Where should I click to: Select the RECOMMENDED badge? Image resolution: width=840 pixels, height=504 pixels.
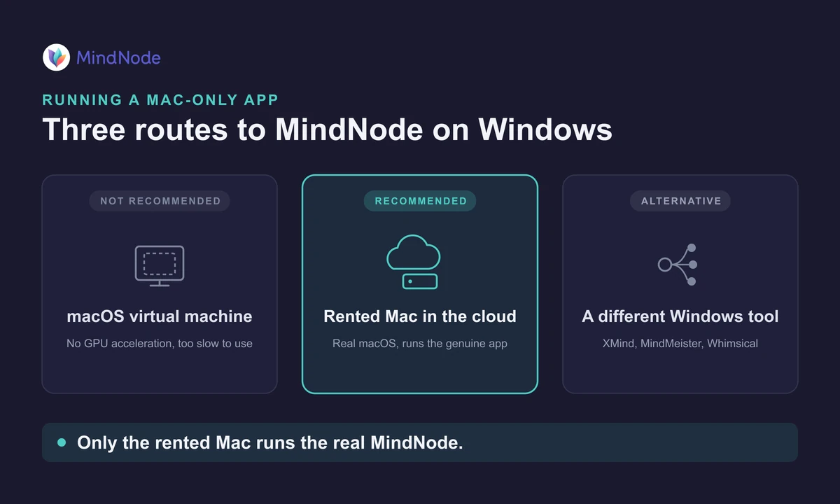tap(420, 201)
